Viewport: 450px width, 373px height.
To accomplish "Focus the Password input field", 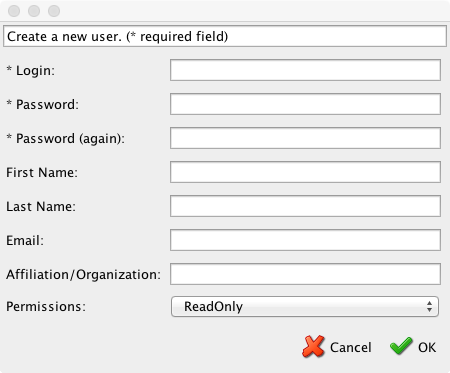I will [x=305, y=104].
